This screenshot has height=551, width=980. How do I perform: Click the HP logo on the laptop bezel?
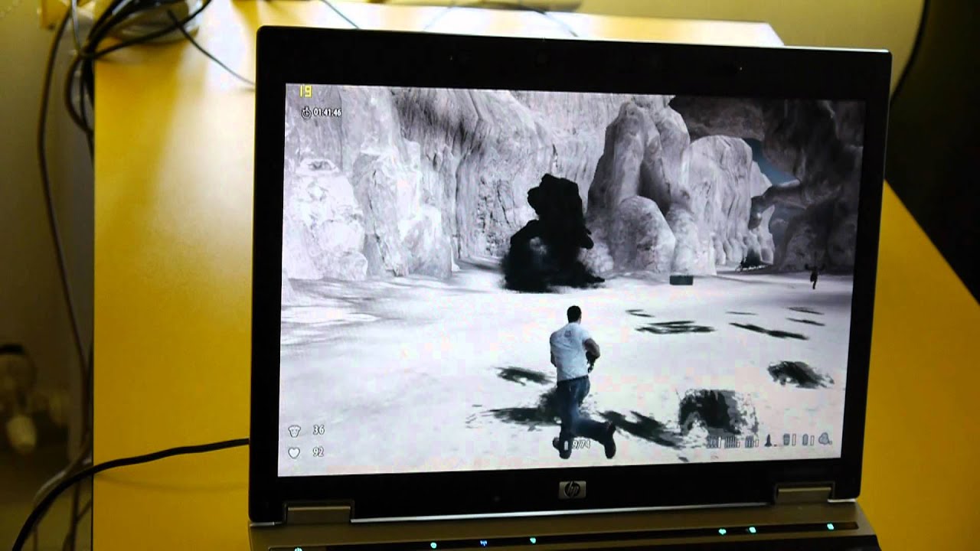tap(572, 490)
